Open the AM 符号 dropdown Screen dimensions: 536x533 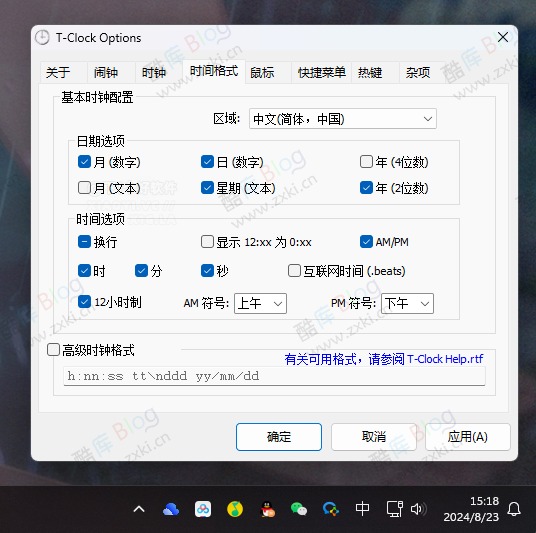pos(260,303)
